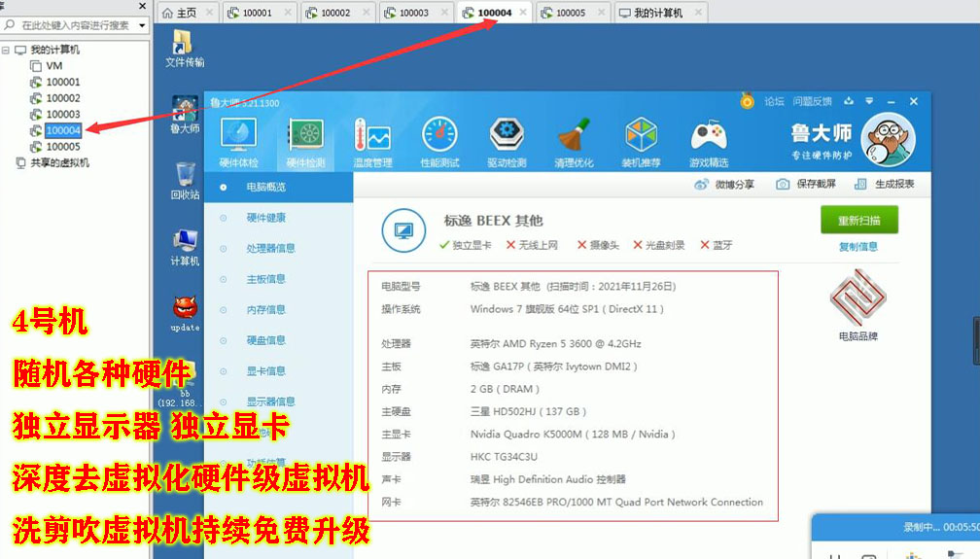Image resolution: width=980 pixels, height=559 pixels.
Task: Select 电脑概览 in the sidebar
Action: [279, 187]
